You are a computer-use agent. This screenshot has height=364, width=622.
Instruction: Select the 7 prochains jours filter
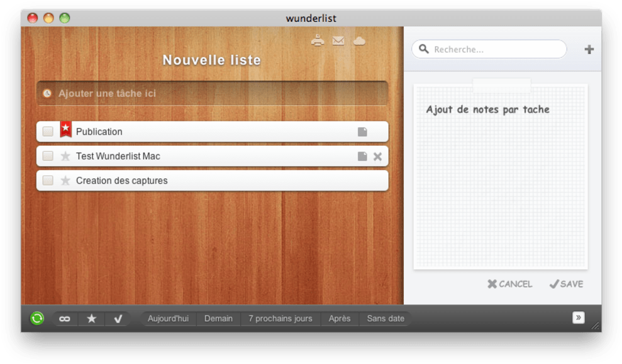tap(280, 319)
